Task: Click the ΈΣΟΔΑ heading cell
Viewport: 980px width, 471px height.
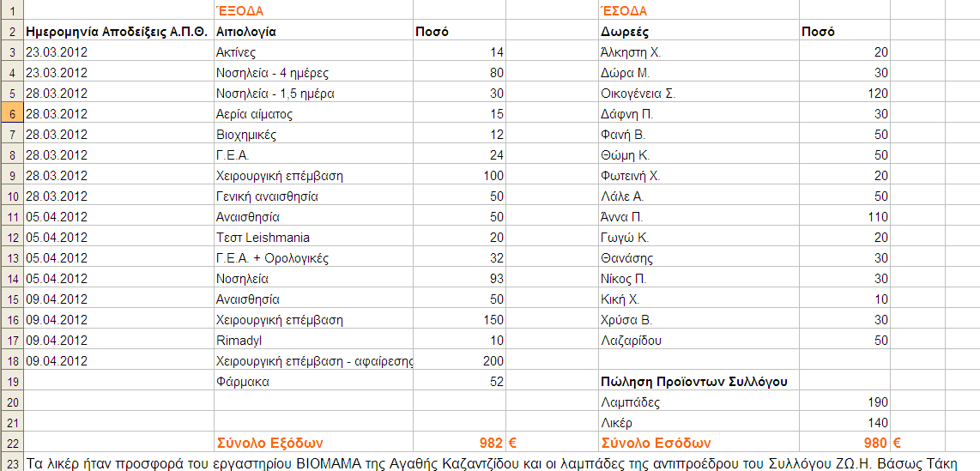Action: click(699, 10)
